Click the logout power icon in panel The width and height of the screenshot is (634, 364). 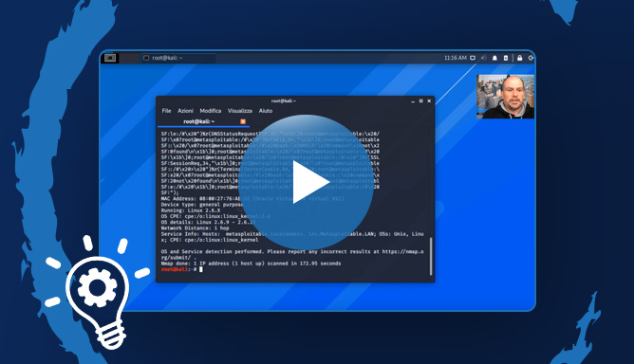[x=531, y=58]
